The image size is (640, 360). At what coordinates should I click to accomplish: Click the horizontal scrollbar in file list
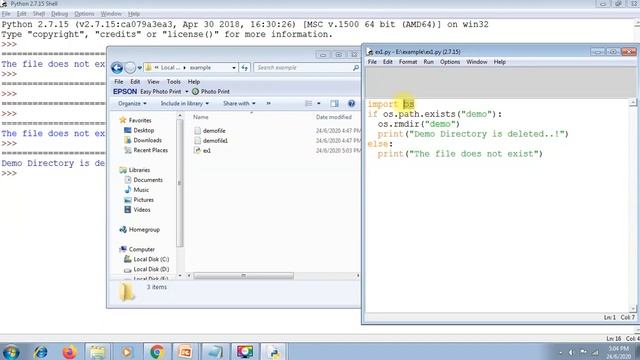pos(243,276)
